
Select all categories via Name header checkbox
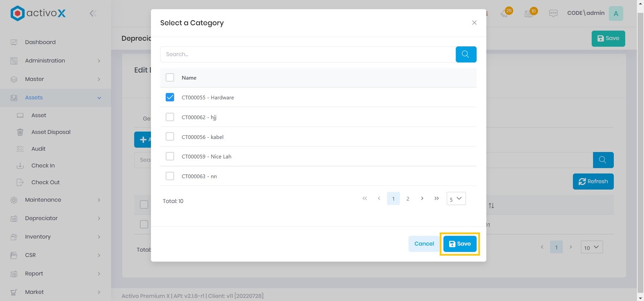170,78
